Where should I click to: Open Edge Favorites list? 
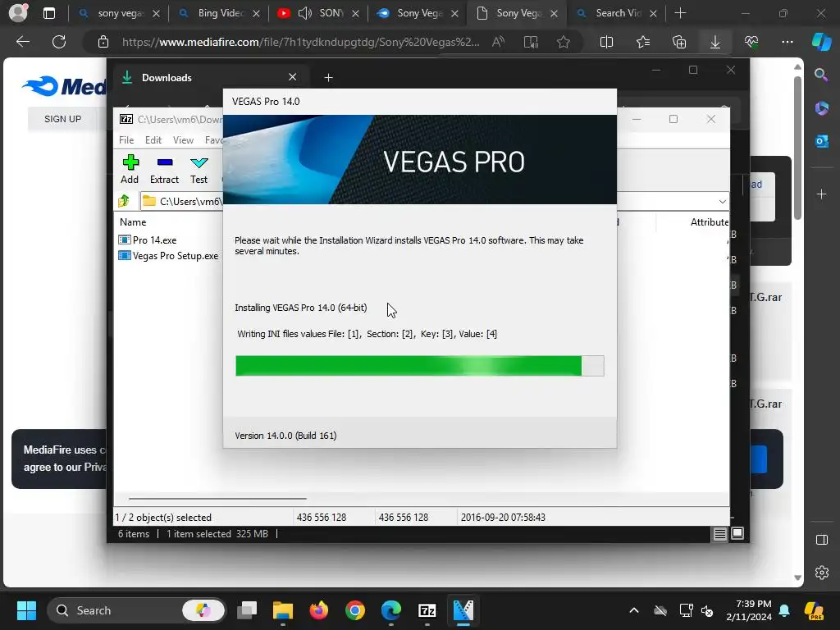tap(643, 42)
